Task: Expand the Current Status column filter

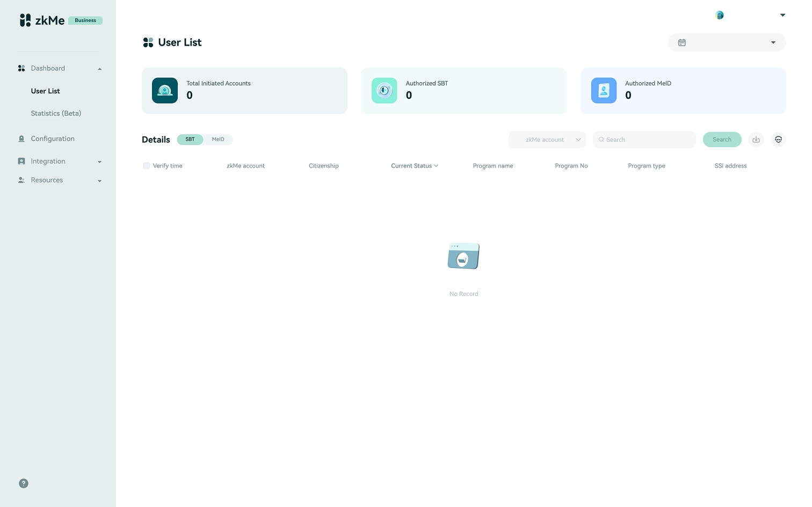Action: 415,166
